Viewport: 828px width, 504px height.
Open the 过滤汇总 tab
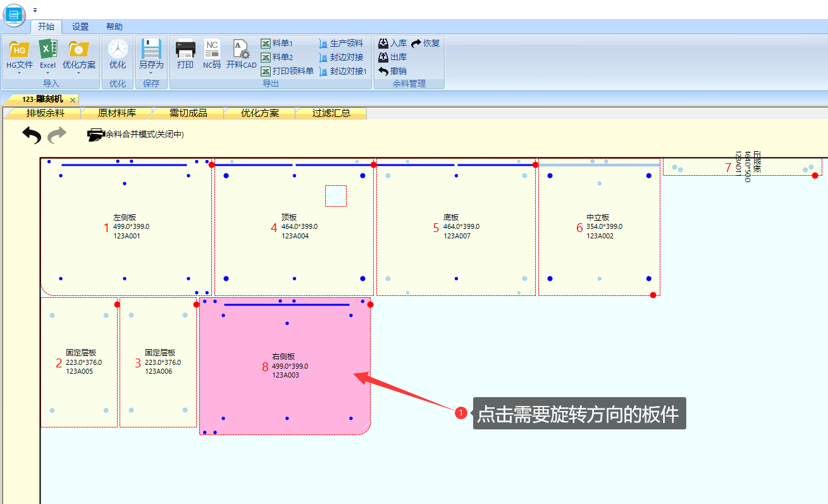coord(331,113)
